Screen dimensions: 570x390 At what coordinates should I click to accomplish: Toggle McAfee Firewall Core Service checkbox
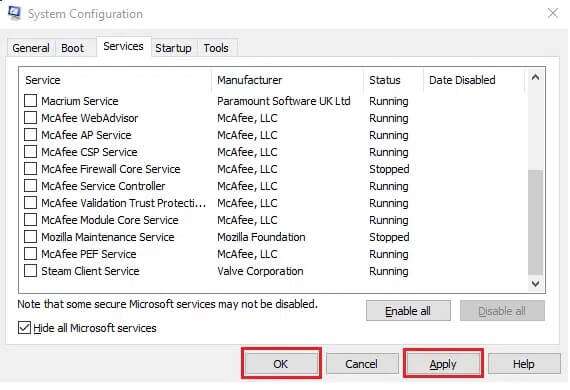tap(31, 169)
